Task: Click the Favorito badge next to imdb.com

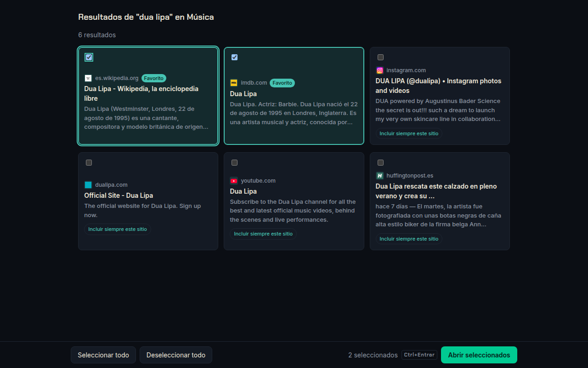Action: (x=282, y=83)
